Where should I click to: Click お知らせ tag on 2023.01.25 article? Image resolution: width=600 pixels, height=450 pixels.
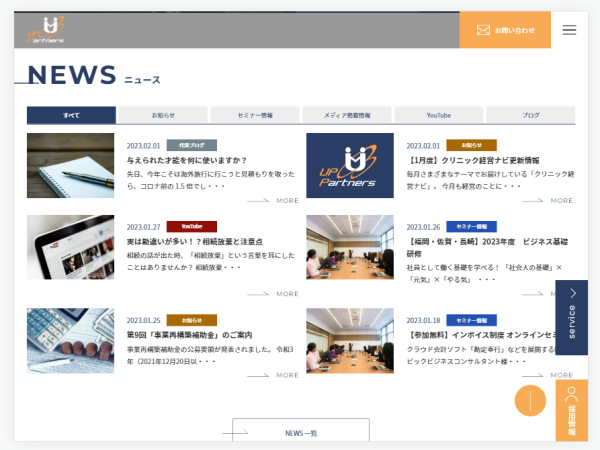point(192,320)
